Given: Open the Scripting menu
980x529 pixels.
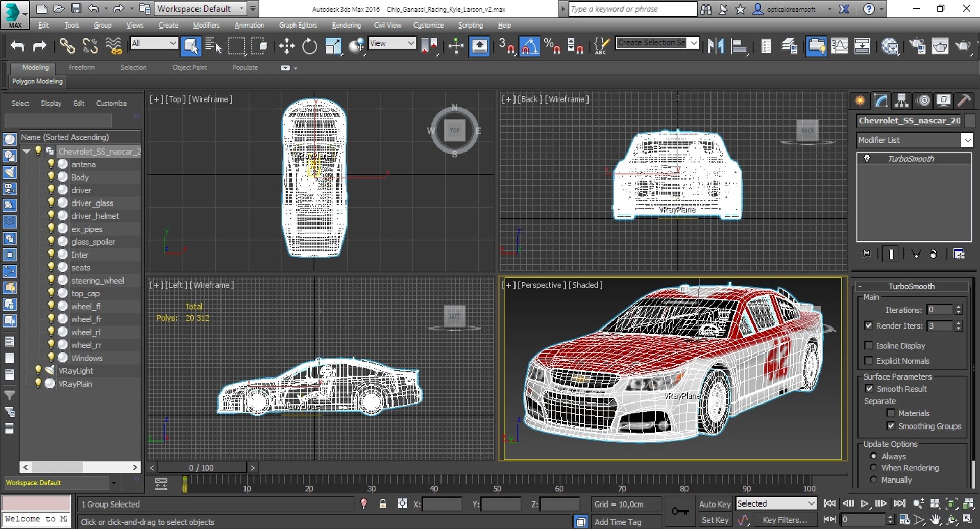Looking at the screenshot, I should [470, 25].
